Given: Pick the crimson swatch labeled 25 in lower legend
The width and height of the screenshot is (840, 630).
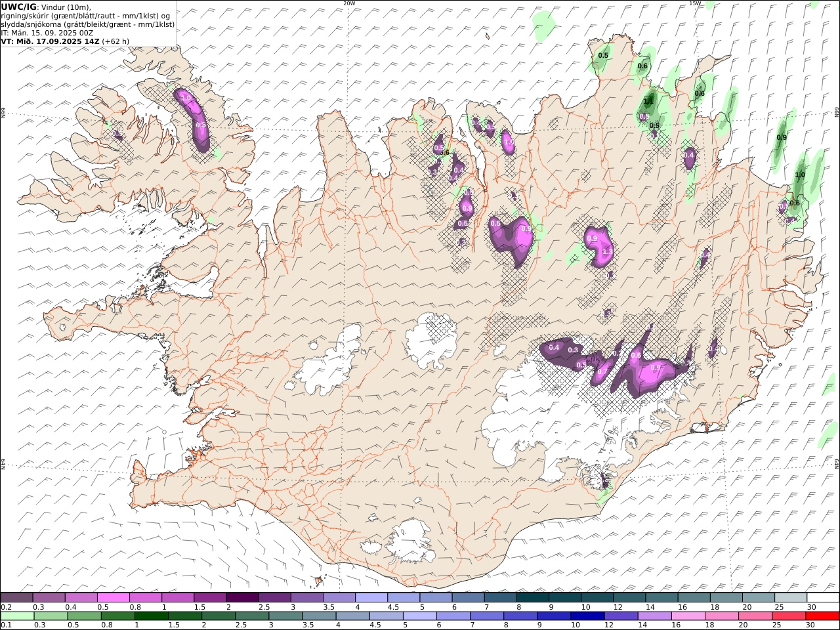Looking at the screenshot, I should coord(789,616).
